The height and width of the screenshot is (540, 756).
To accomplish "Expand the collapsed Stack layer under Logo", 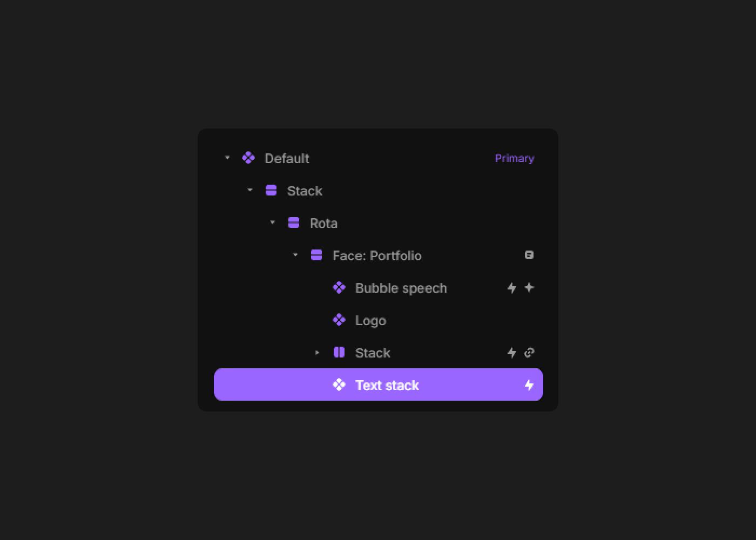I will coord(318,353).
